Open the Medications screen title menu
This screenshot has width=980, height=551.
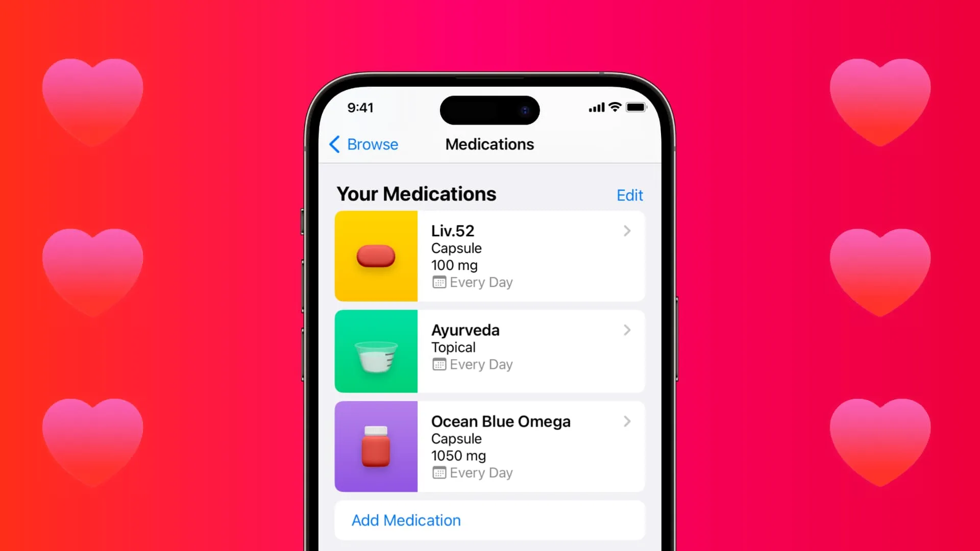[490, 144]
